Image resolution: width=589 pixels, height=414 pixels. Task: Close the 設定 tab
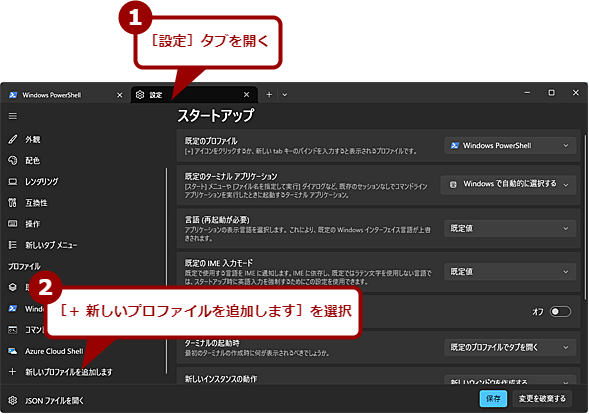[x=246, y=95]
